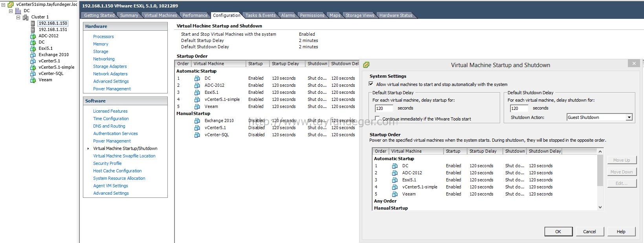Click the default shutdown delay seconds field
This screenshot has height=243, width=644.
(x=519, y=108)
